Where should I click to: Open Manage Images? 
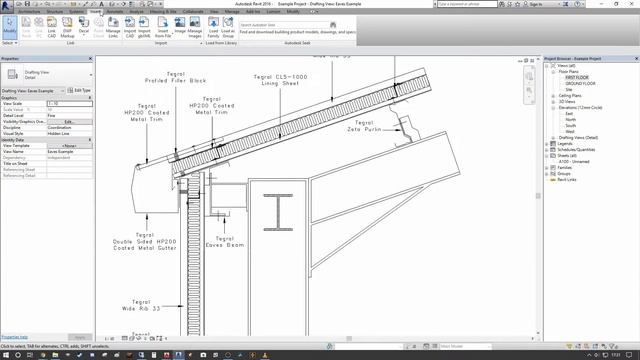pyautogui.click(x=195, y=27)
